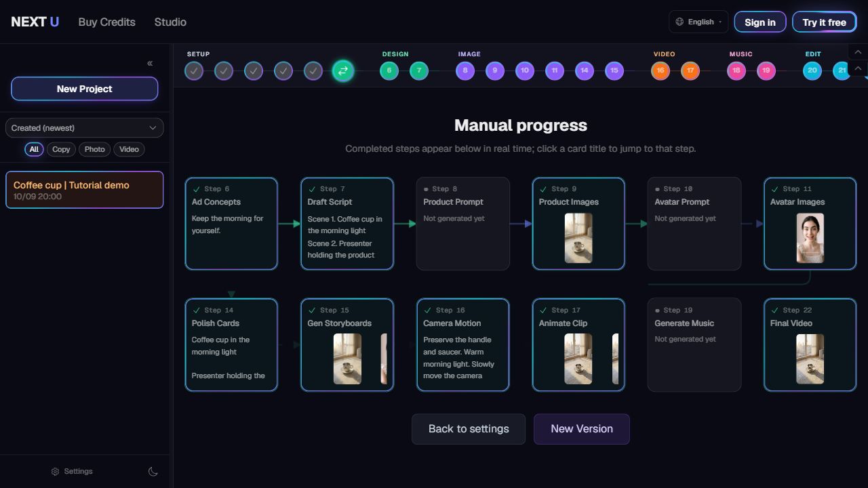Jump to Draft Script card title
This screenshot has height=488, width=868.
coord(330,202)
